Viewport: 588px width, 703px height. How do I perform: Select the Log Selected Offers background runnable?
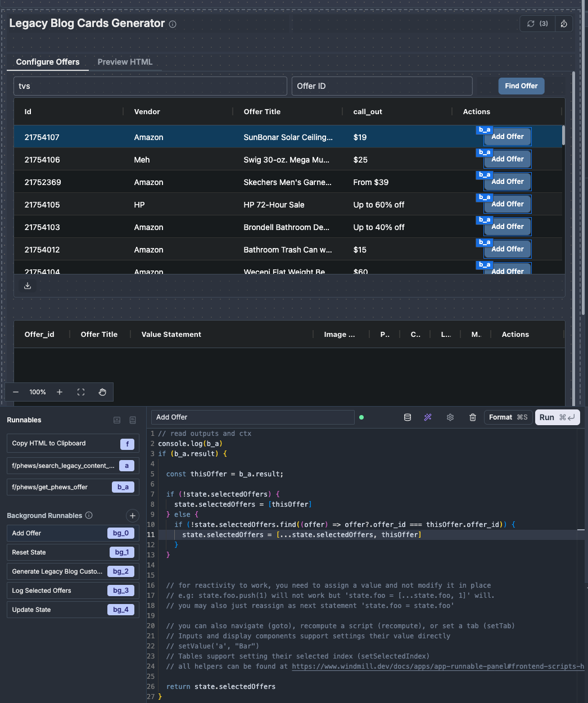[73, 591]
